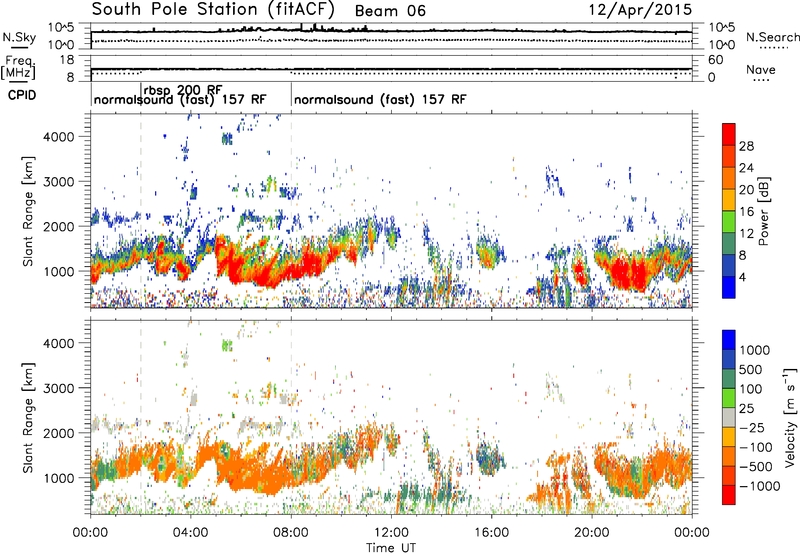Click the "South Pole Station (fitACF)" title
The height and width of the screenshot is (554, 800).
tap(213, 10)
